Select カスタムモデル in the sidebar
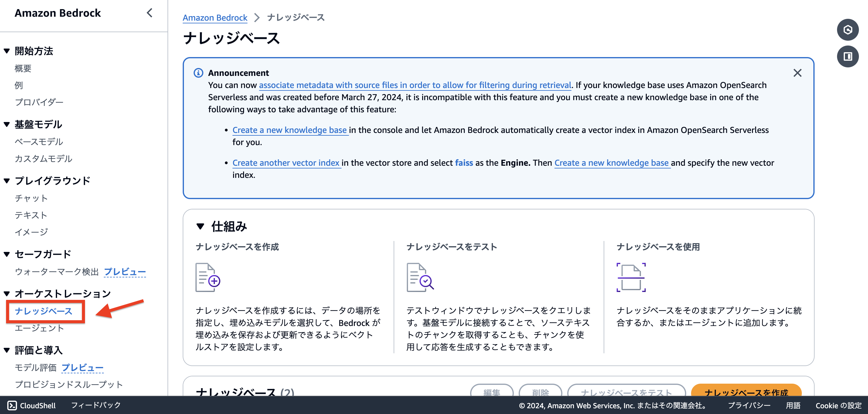Screen dimensions: 868x414 tap(43, 158)
